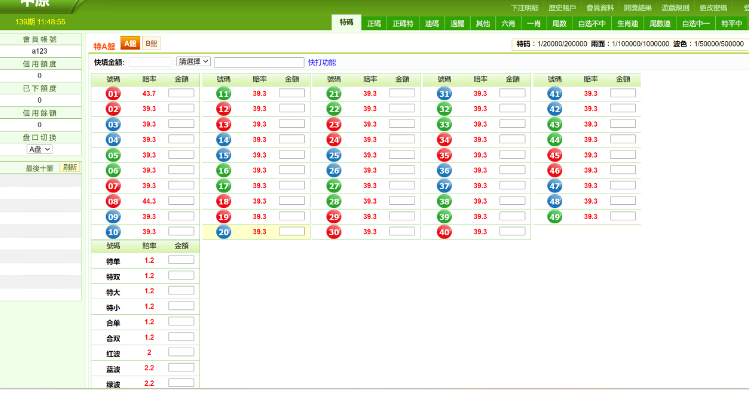The image size is (749, 395).
Task: Go to the 尾数 tab
Action: [559, 23]
